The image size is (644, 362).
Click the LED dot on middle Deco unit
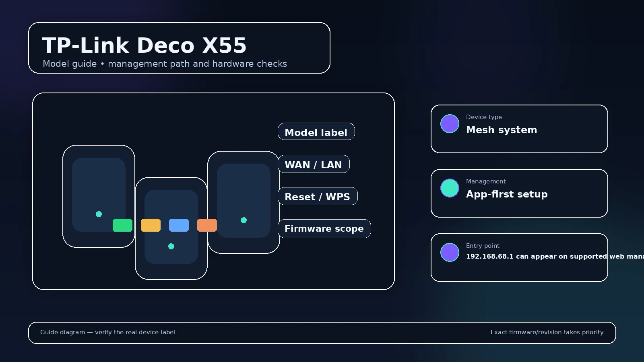click(x=171, y=246)
